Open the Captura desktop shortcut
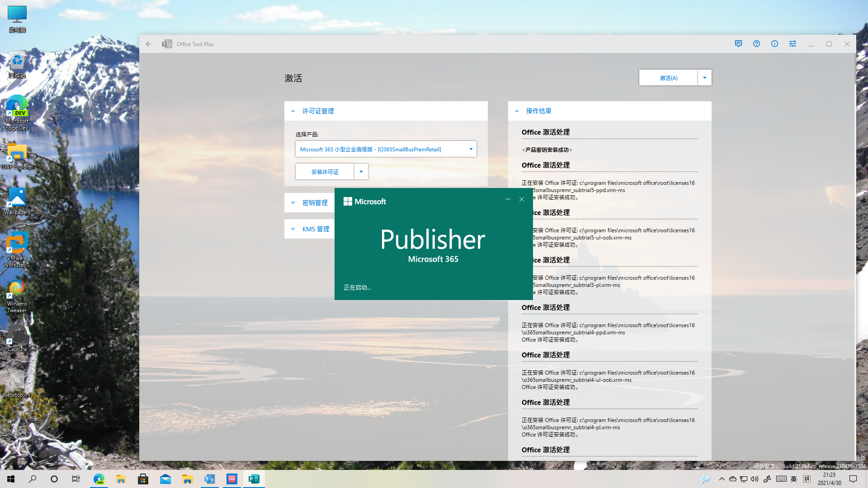 tap(17, 339)
